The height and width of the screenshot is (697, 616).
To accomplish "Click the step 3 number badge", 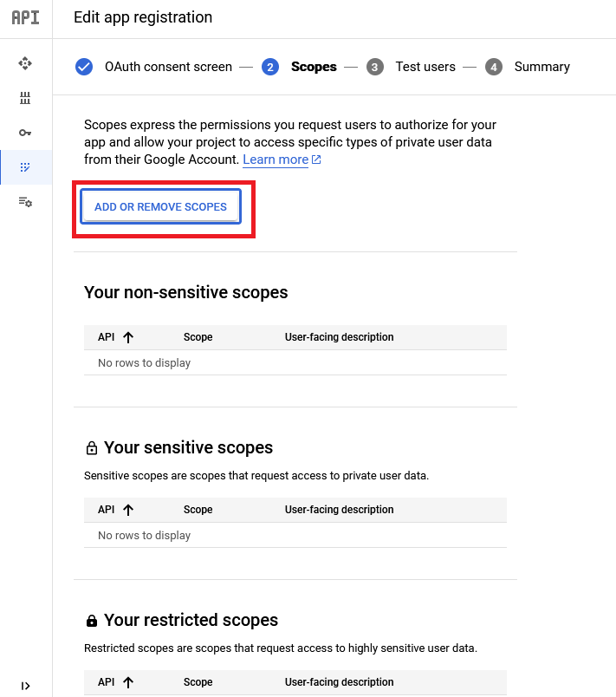I will [x=375, y=67].
